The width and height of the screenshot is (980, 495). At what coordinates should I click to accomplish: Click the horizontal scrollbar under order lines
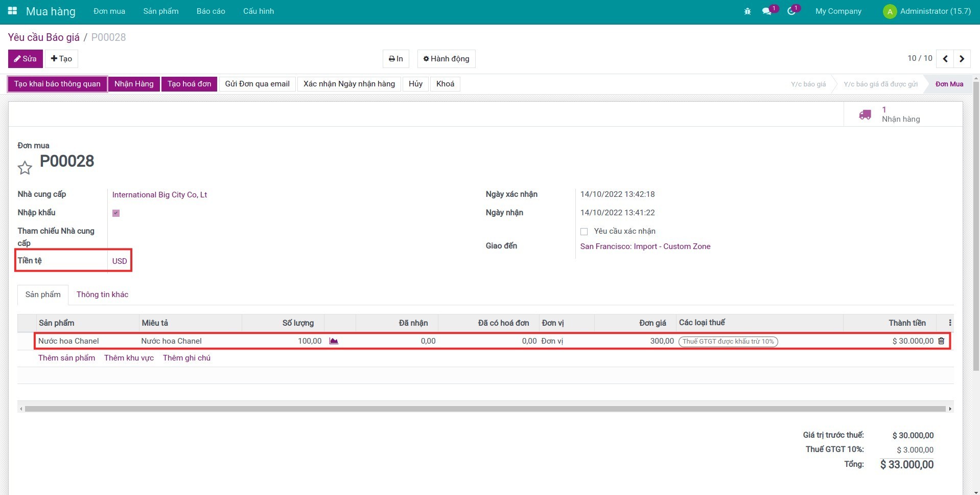click(484, 409)
